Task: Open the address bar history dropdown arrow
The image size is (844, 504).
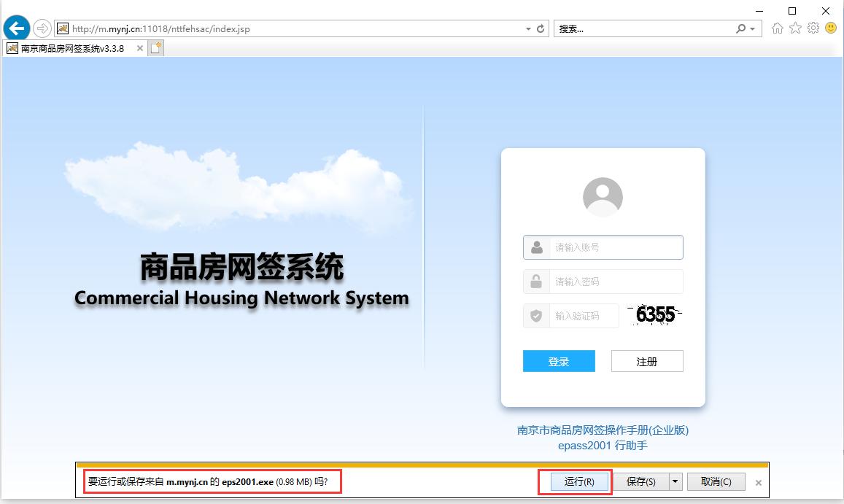Action: coord(527,28)
